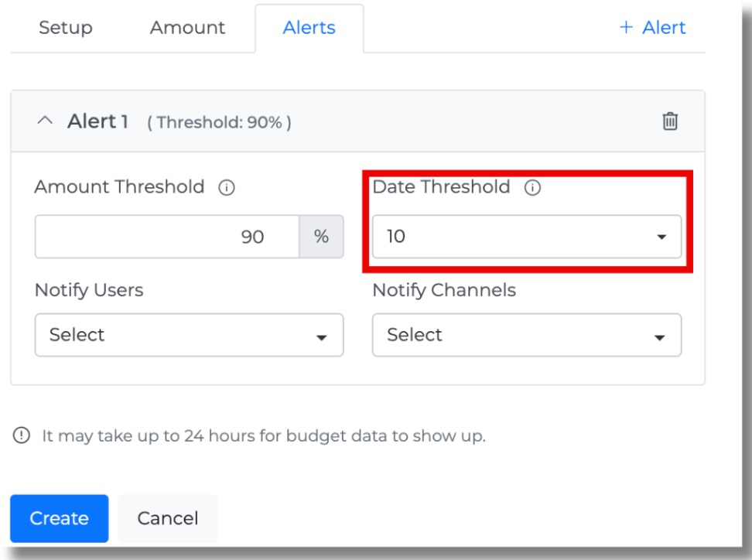
Task: Open the Notify Users select dropdown
Action: [x=189, y=335]
